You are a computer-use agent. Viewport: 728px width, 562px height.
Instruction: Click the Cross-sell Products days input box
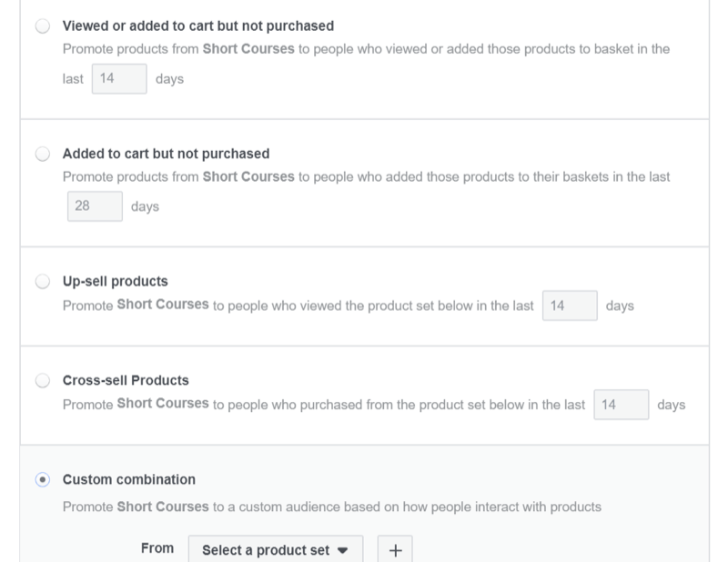pyautogui.click(x=621, y=406)
